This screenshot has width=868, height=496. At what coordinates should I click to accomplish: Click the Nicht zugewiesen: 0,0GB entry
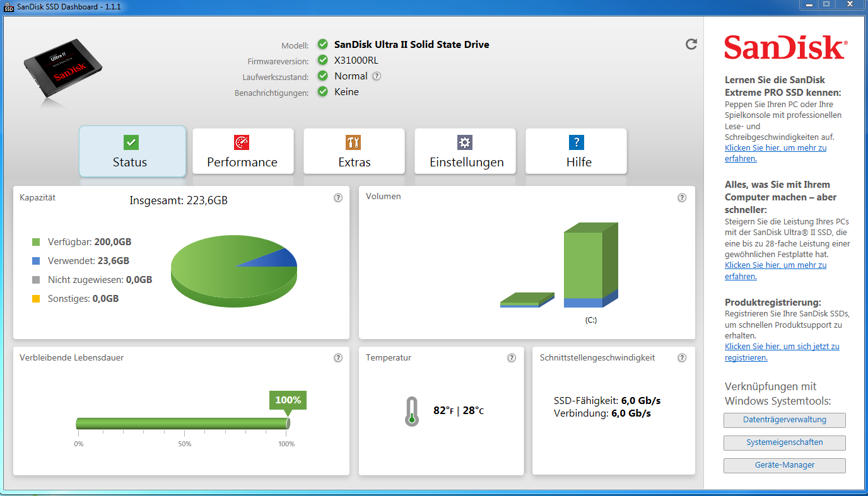(x=100, y=280)
